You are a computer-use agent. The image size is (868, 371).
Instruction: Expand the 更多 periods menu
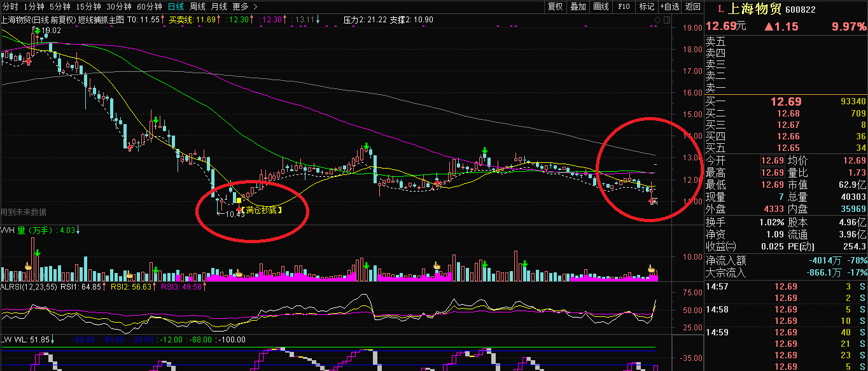244,6
